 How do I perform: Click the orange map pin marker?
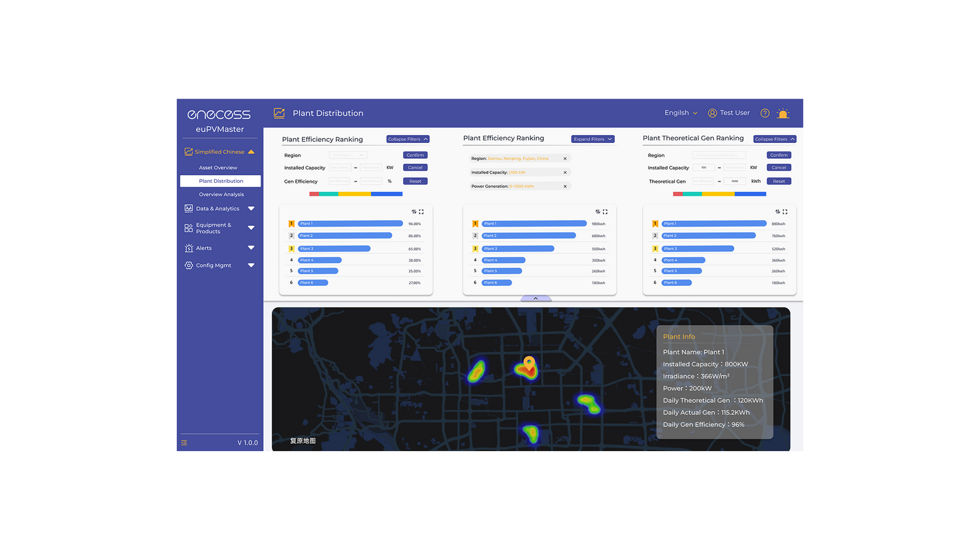coord(529,363)
